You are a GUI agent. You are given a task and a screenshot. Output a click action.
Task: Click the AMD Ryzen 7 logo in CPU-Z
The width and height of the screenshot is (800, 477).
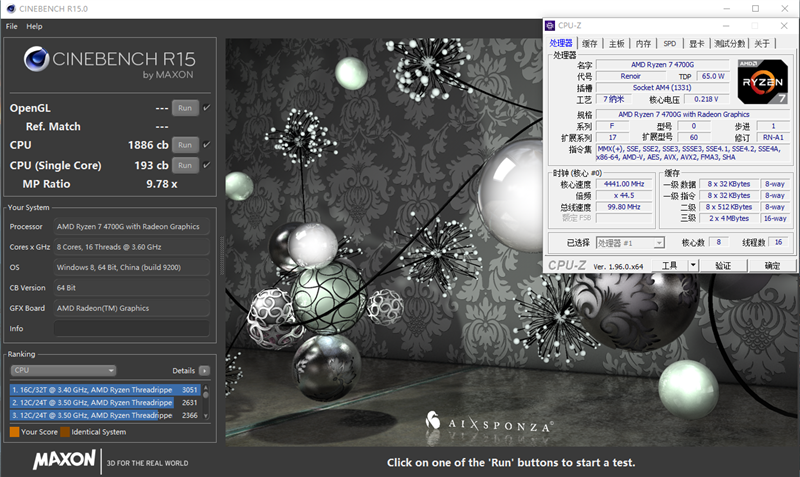(x=763, y=83)
